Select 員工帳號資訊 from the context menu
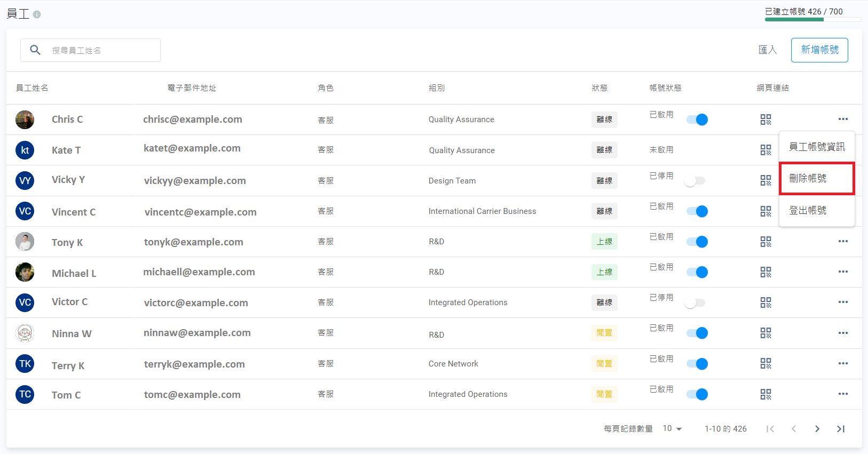The height and width of the screenshot is (454, 868). (817, 147)
